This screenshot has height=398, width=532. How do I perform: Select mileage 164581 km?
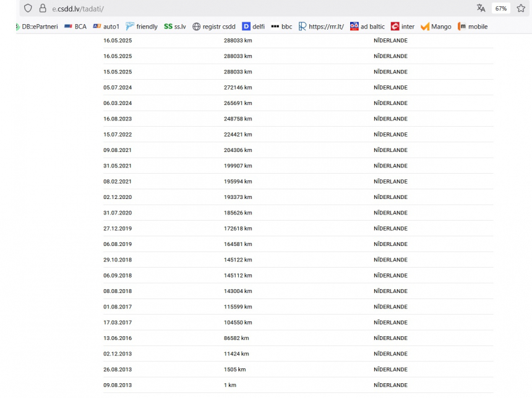coord(238,244)
